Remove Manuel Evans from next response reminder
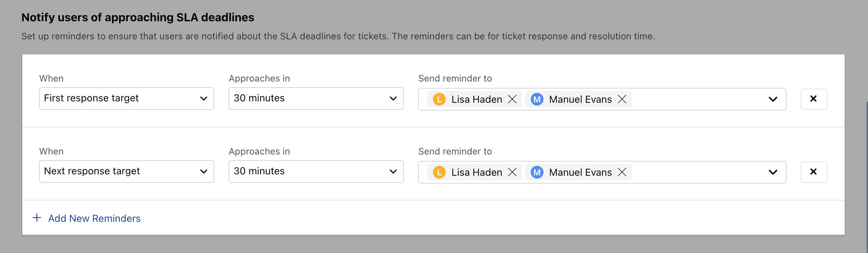868x253 pixels. tap(622, 172)
